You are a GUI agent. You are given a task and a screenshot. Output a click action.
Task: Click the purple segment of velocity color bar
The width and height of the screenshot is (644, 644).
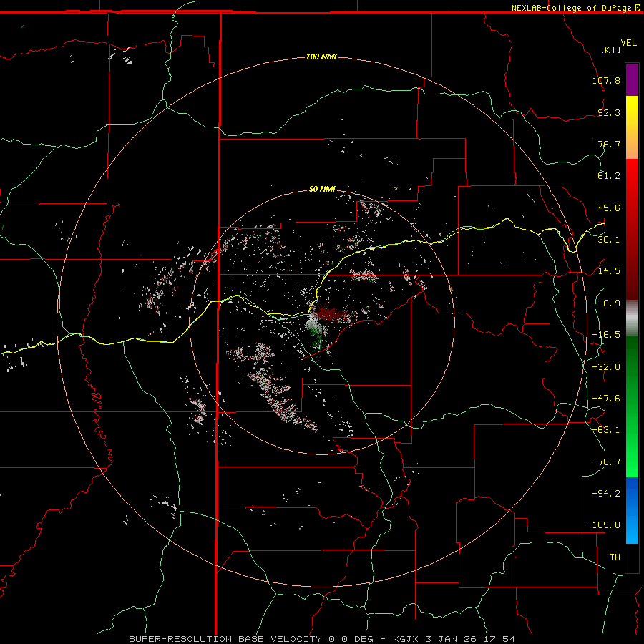(x=632, y=79)
